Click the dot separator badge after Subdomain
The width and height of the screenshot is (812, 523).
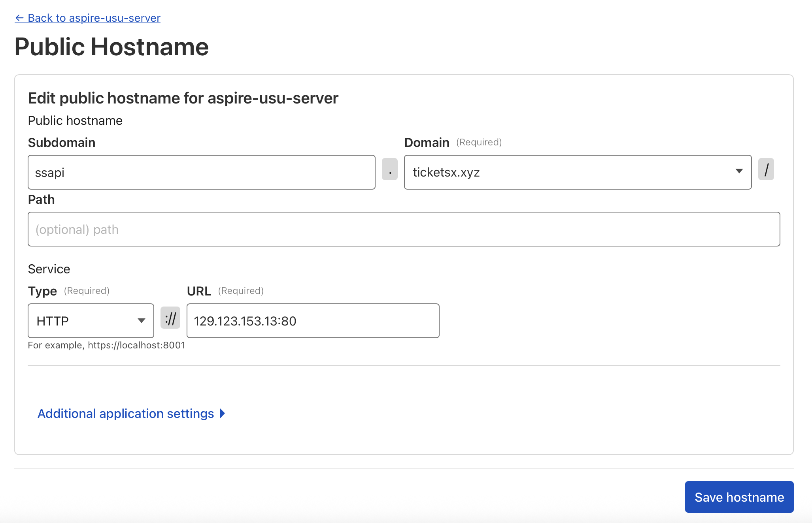click(389, 169)
